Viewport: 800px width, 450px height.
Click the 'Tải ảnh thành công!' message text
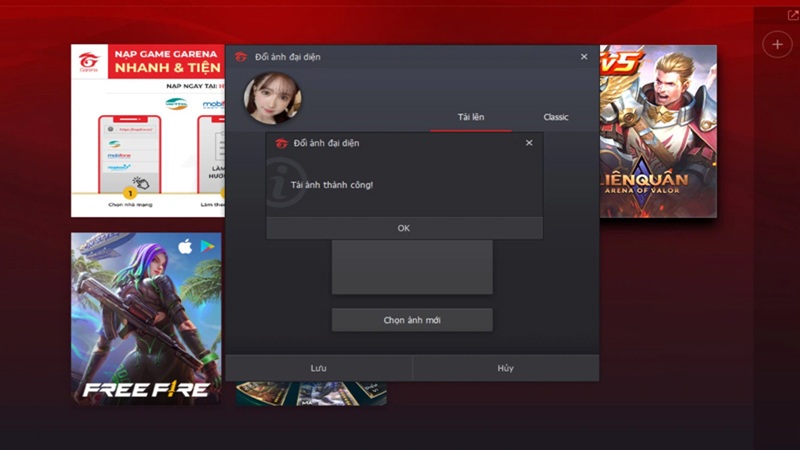pos(332,185)
